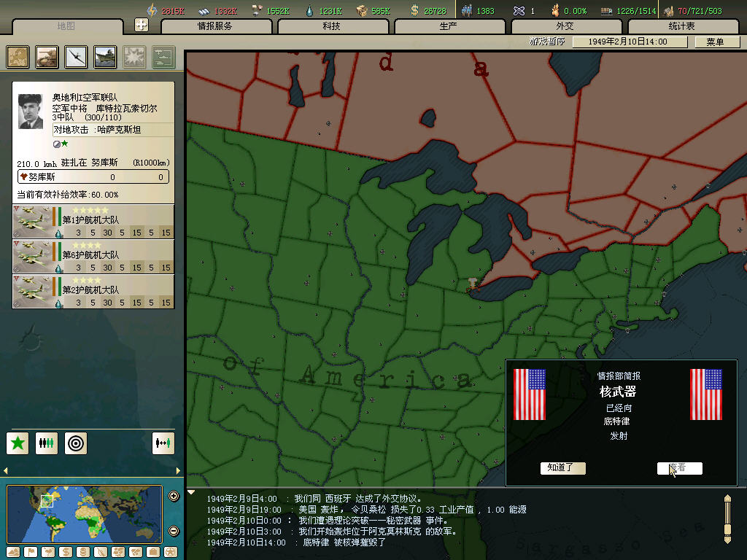The width and height of the screenshot is (747, 560).
Task: Click the manpower 1383 indicator
Action: coord(478,10)
